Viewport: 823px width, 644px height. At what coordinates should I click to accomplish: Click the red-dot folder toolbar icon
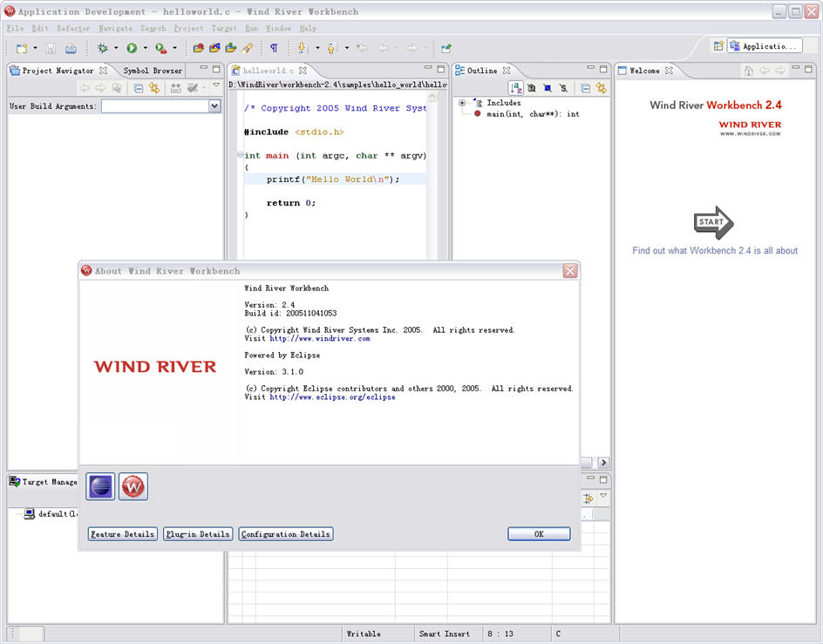pos(198,48)
